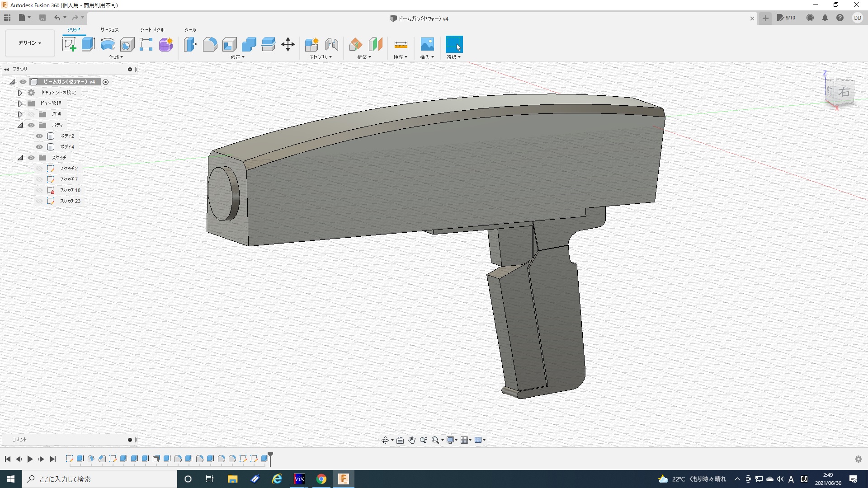Select the Fillet tool icon
Screen dimensions: 868x488
(210, 44)
